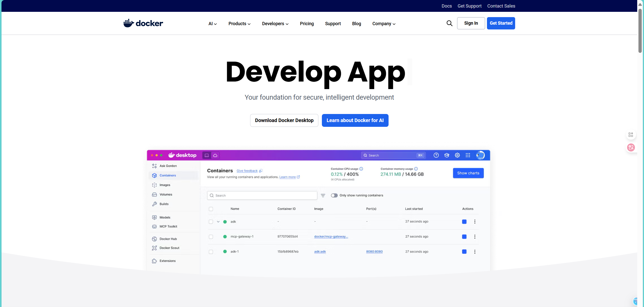Stop the adk container via blue square
This screenshot has height=307, width=644.
tap(464, 222)
